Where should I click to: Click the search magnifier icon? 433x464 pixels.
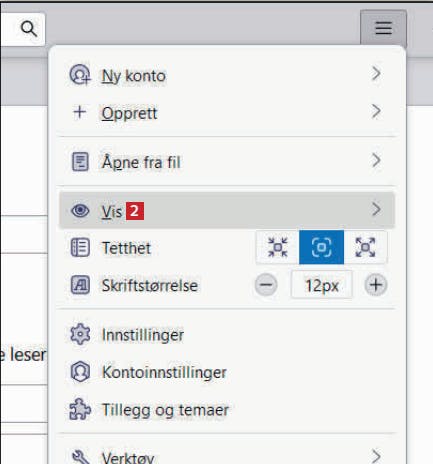pos(29,29)
